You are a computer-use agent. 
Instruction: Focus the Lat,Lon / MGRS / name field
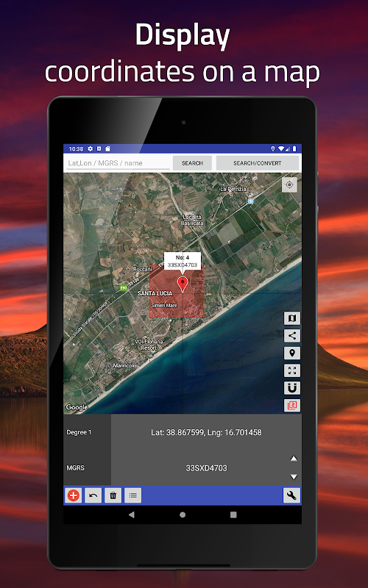(x=118, y=163)
